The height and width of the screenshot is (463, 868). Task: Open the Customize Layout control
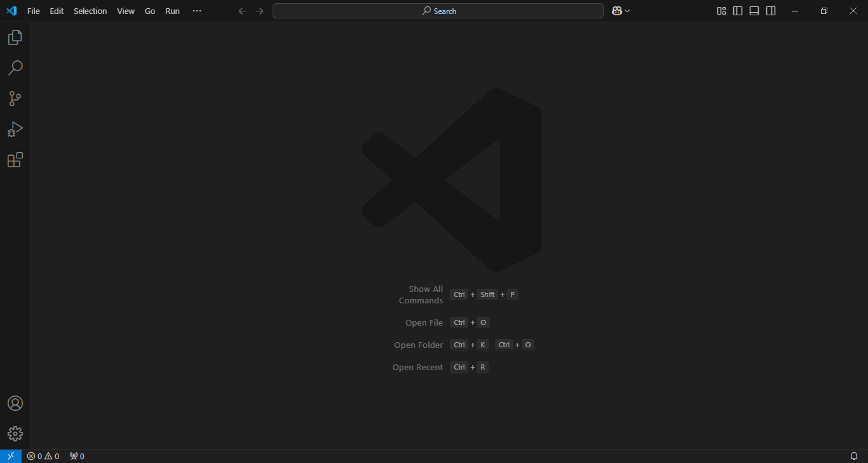721,11
